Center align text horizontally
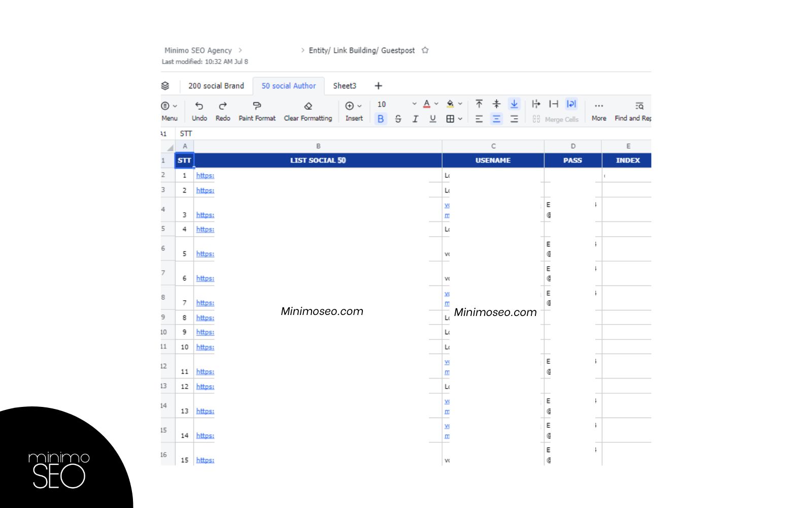 point(496,119)
